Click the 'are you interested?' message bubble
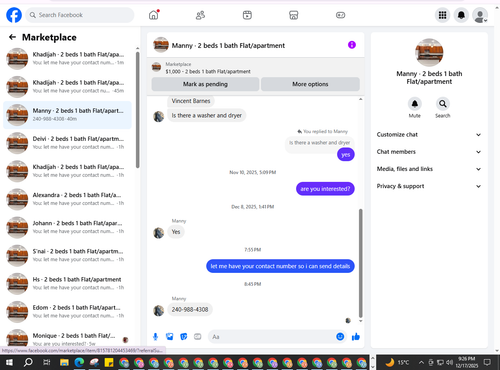This screenshot has width=500, height=370. tap(325, 189)
